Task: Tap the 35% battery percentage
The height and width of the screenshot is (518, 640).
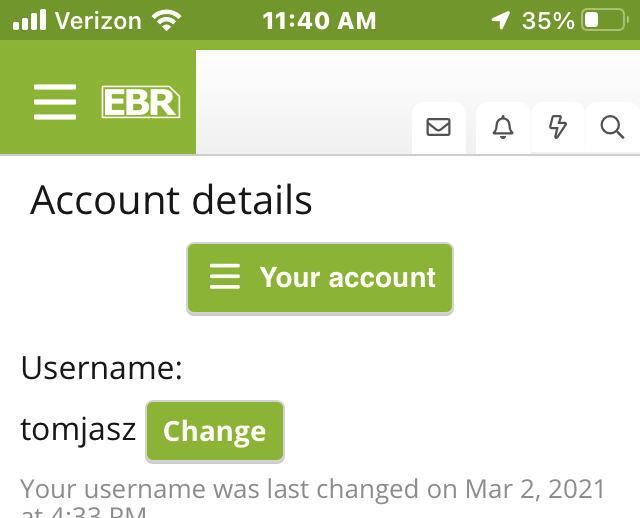Action: [x=549, y=20]
